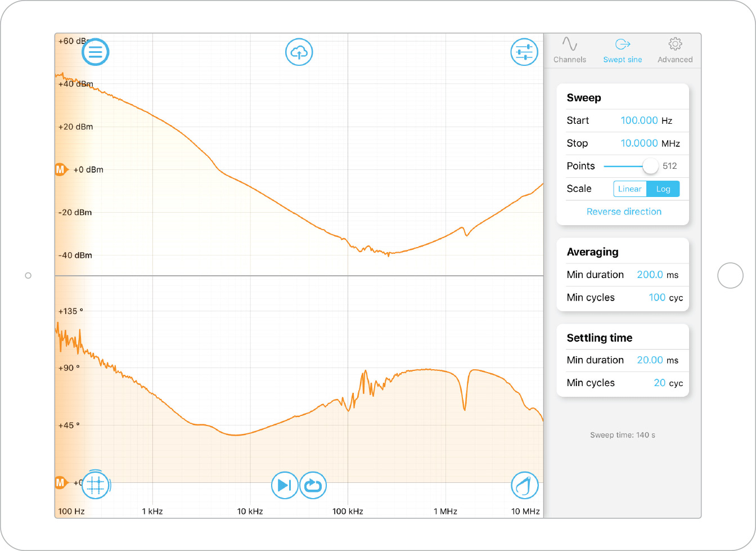Edit the sweep Start frequency value
Screen dimensions: 756x551
click(639, 120)
